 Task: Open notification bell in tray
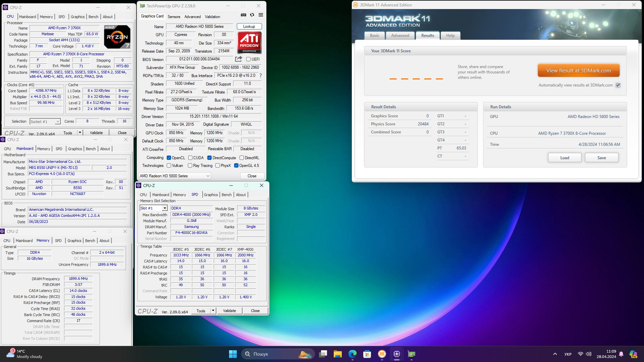pyautogui.click(x=621, y=354)
